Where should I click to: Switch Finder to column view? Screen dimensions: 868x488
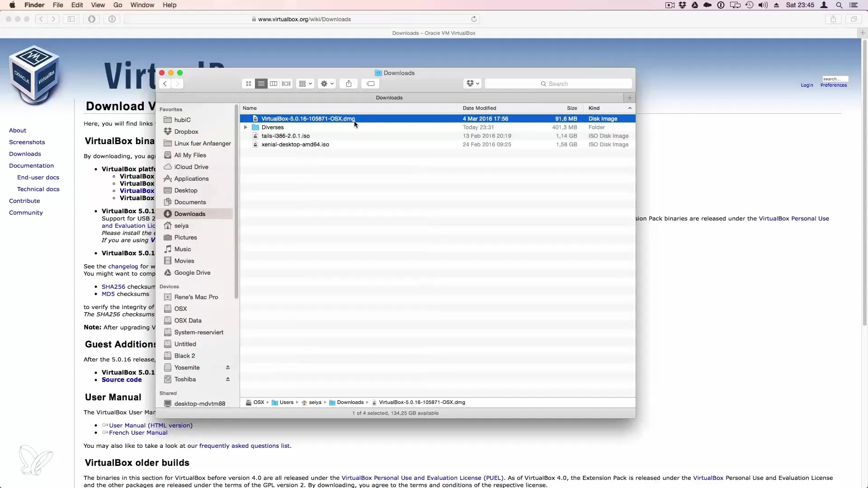point(274,84)
